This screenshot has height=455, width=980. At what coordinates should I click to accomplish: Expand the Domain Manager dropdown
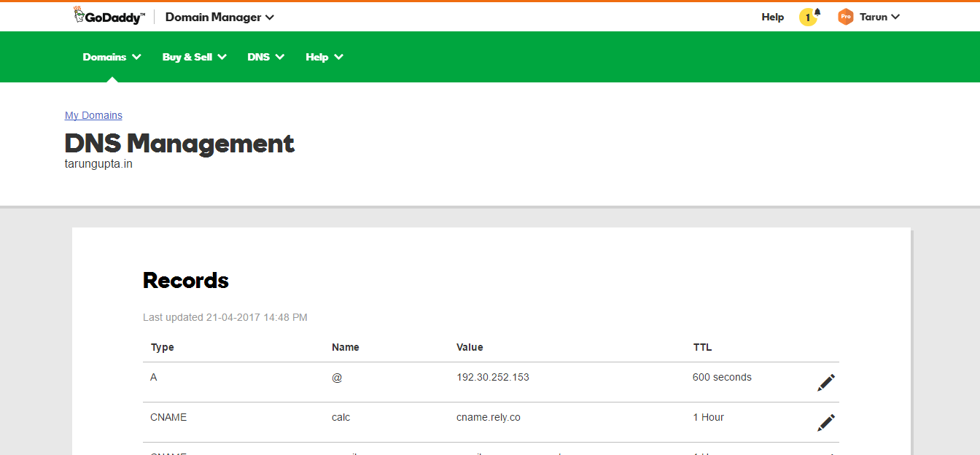(219, 17)
